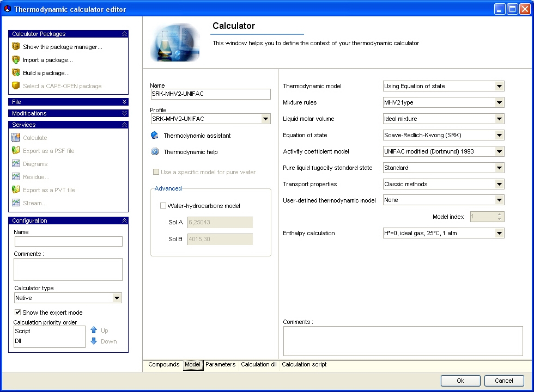Uncheck Show the expert mode
The image size is (534, 392).
[x=17, y=312]
